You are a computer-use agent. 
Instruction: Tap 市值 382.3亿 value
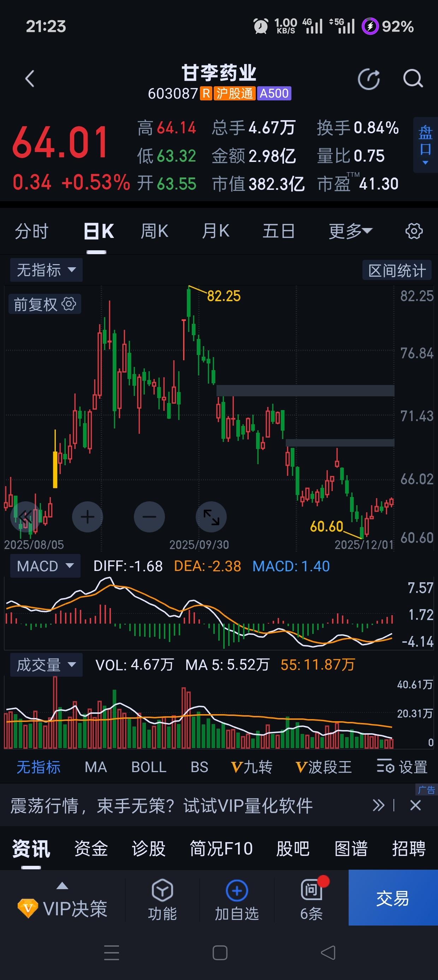pos(259,184)
